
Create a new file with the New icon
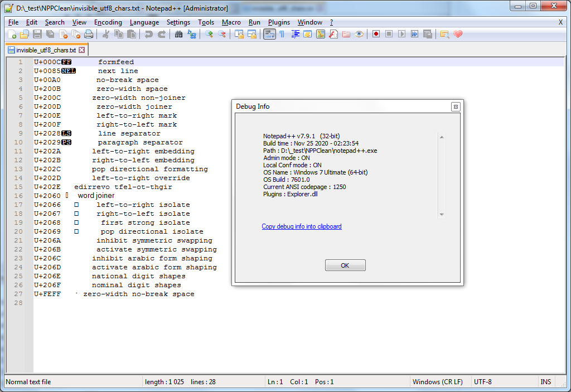(12, 34)
